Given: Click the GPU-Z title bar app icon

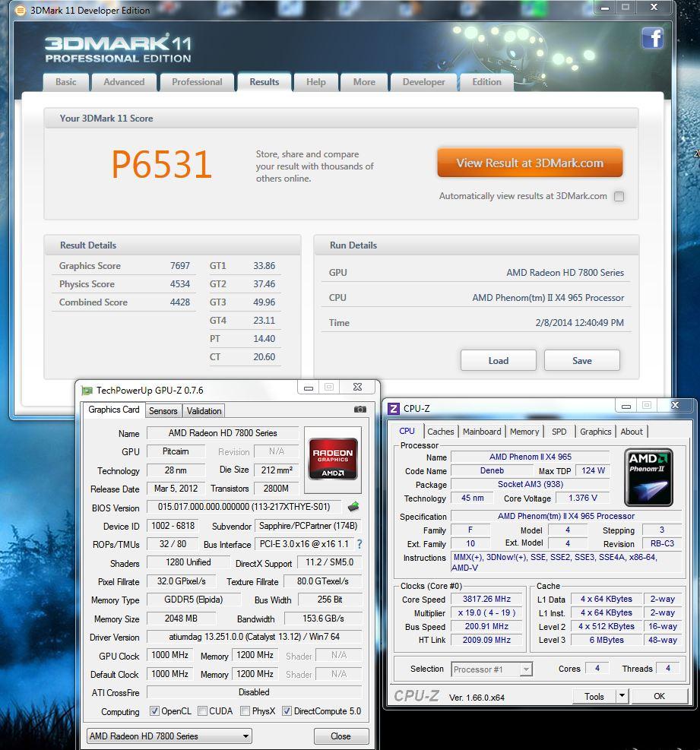Looking at the screenshot, I should click(87, 391).
